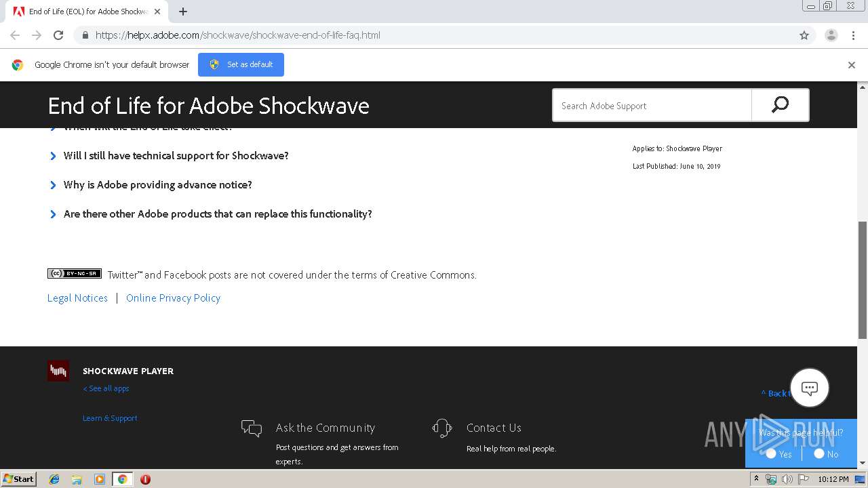Click the browser forward arrow
This screenshot has width=868, height=488.
coord(37,35)
